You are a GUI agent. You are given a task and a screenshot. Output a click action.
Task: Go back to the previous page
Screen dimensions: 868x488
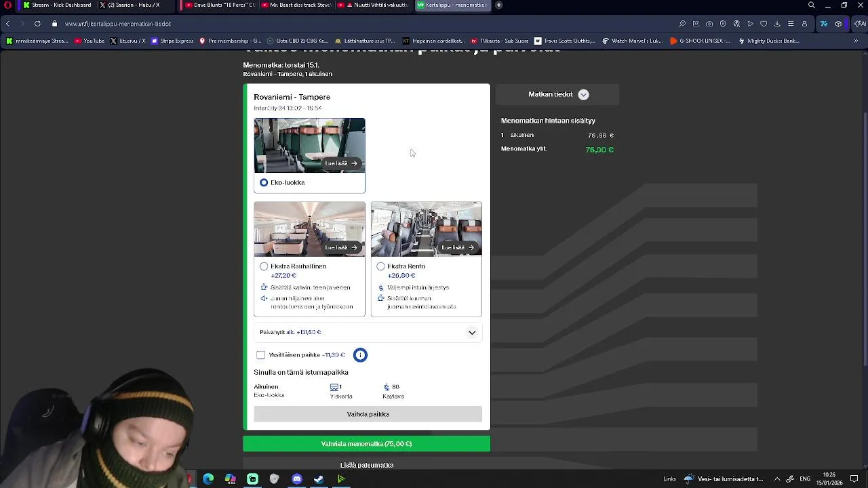click(x=7, y=24)
